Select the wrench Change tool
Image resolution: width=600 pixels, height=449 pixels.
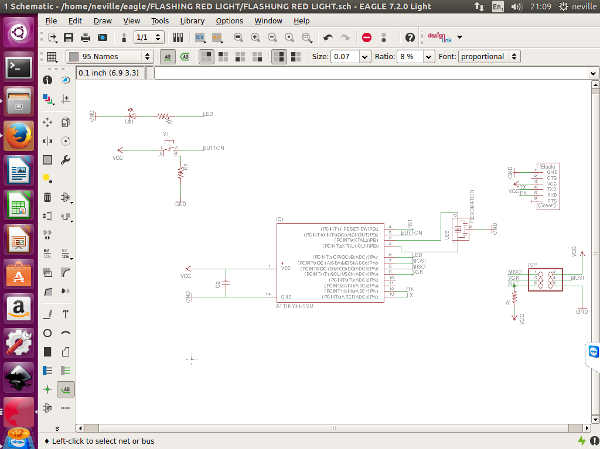point(65,159)
